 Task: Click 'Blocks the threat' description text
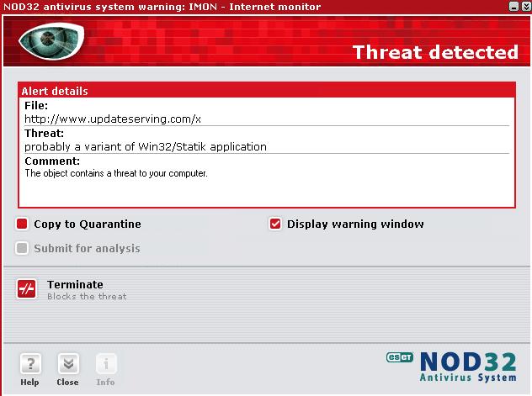tap(87, 297)
